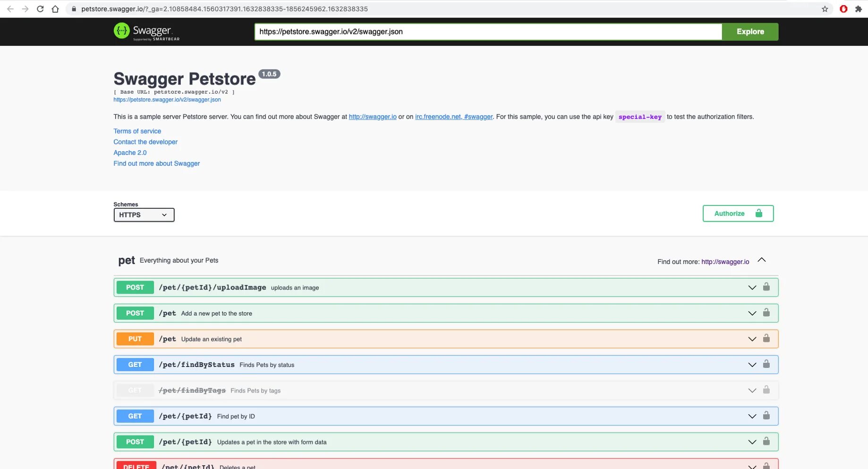Open the browser extensions puzzle icon
The width and height of the screenshot is (868, 469).
859,9
